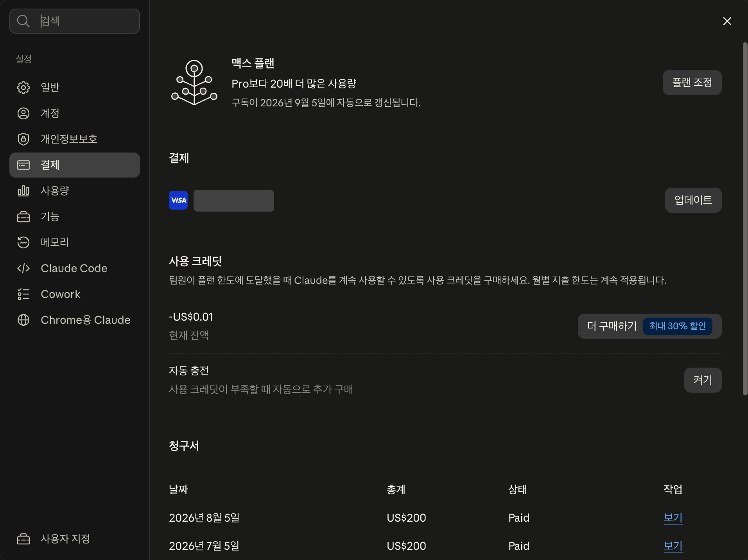Click the 일반 gear icon
The image size is (748, 560).
tap(23, 87)
